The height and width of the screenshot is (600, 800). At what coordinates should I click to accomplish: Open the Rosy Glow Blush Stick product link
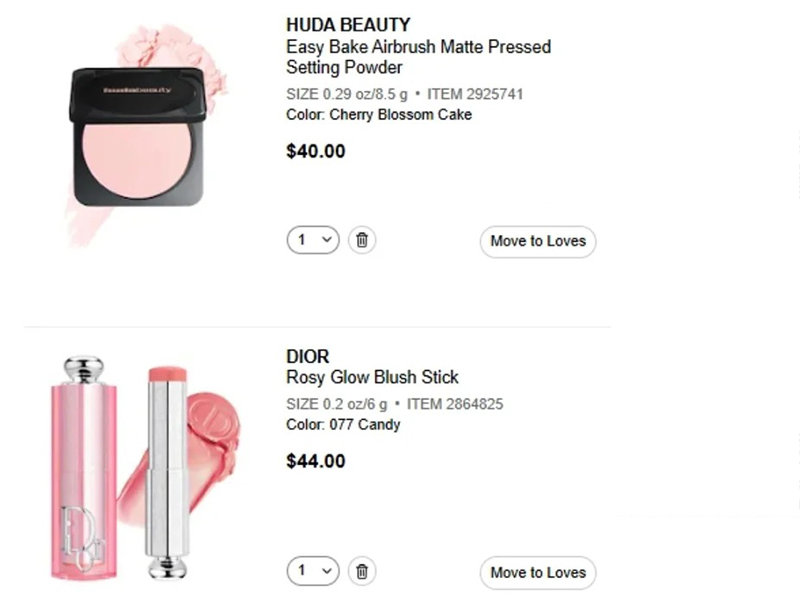[372, 377]
